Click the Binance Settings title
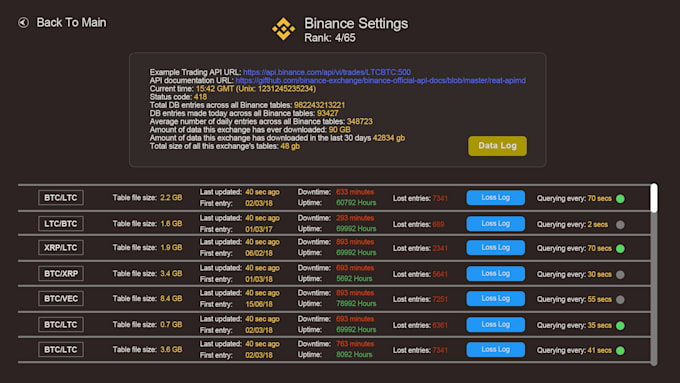The width and height of the screenshot is (680, 383). pyautogui.click(x=356, y=23)
